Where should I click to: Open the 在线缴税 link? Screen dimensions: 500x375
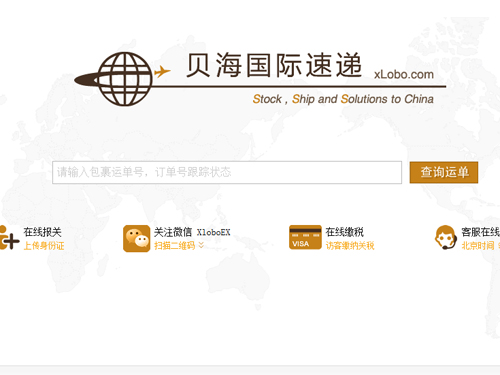point(345,232)
